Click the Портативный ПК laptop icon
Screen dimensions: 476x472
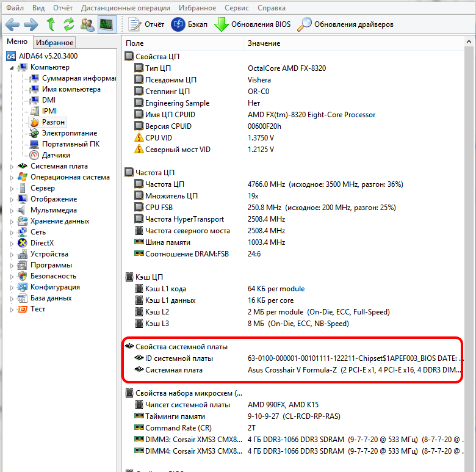coord(34,144)
